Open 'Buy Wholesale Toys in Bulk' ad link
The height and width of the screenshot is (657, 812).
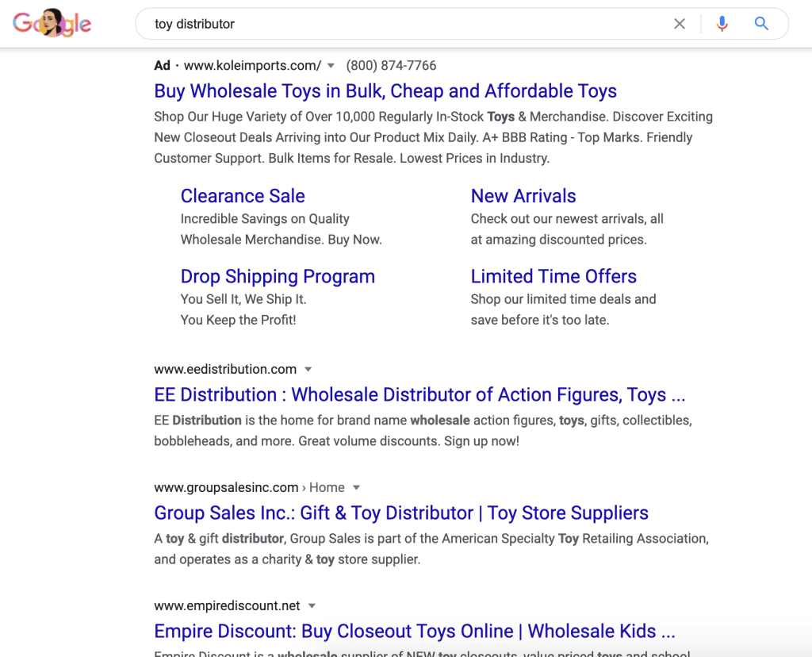[385, 91]
